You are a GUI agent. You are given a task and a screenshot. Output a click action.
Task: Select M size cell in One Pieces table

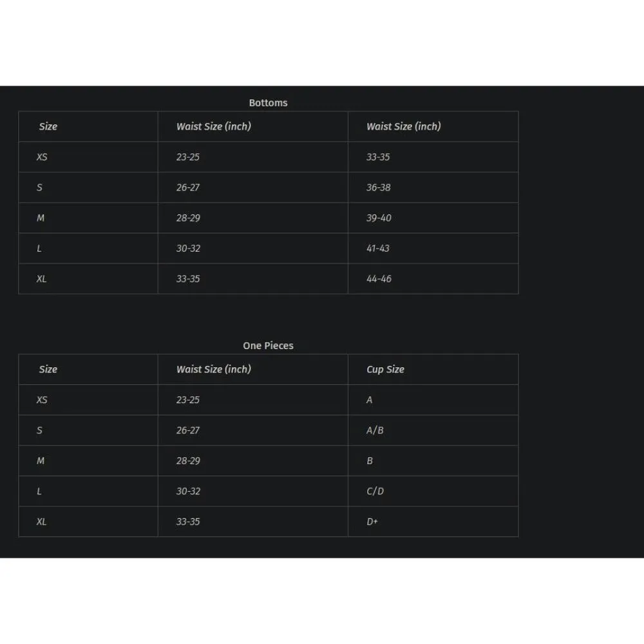pyautogui.click(x=41, y=461)
